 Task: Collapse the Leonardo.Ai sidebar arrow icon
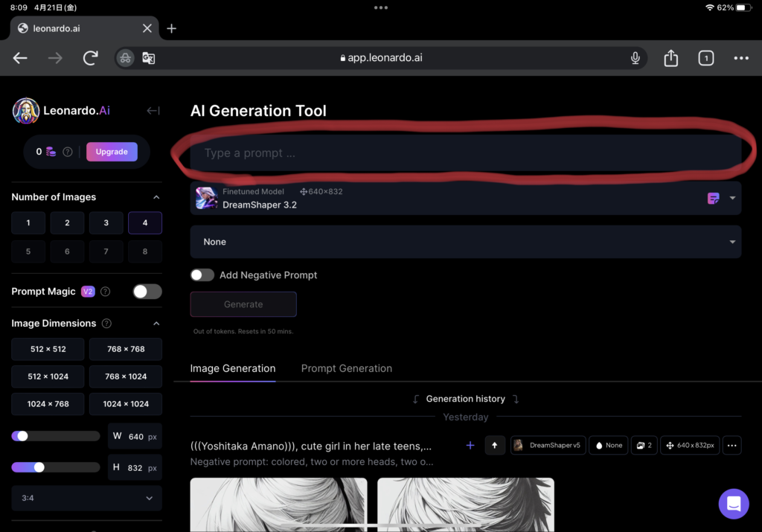(x=153, y=111)
